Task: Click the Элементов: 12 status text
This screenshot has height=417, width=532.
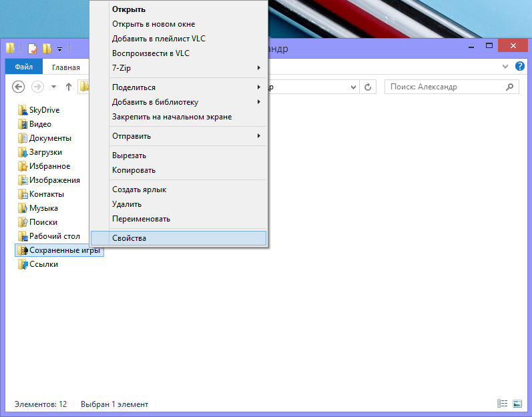Action: [41, 404]
